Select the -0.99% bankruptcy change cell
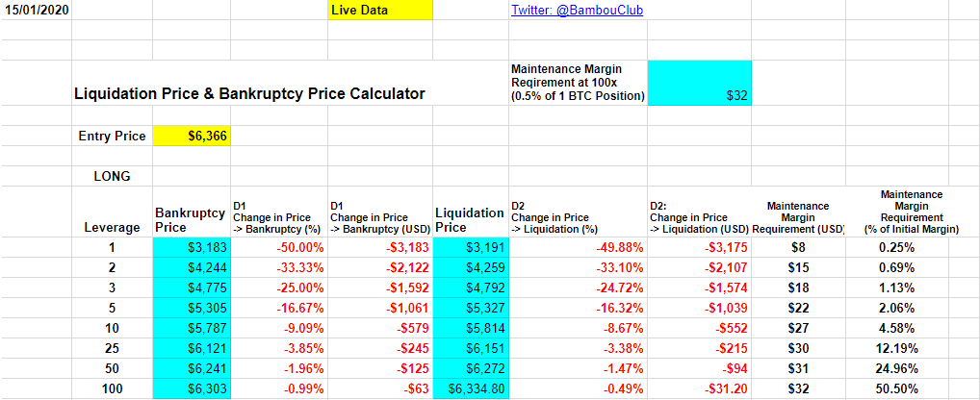This screenshot has width=980, height=400. (x=279, y=388)
